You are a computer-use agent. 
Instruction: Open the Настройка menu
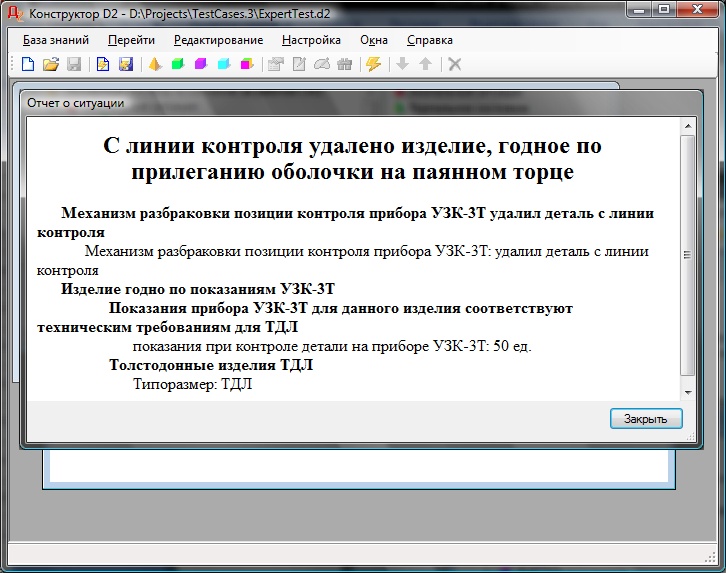click(x=311, y=40)
